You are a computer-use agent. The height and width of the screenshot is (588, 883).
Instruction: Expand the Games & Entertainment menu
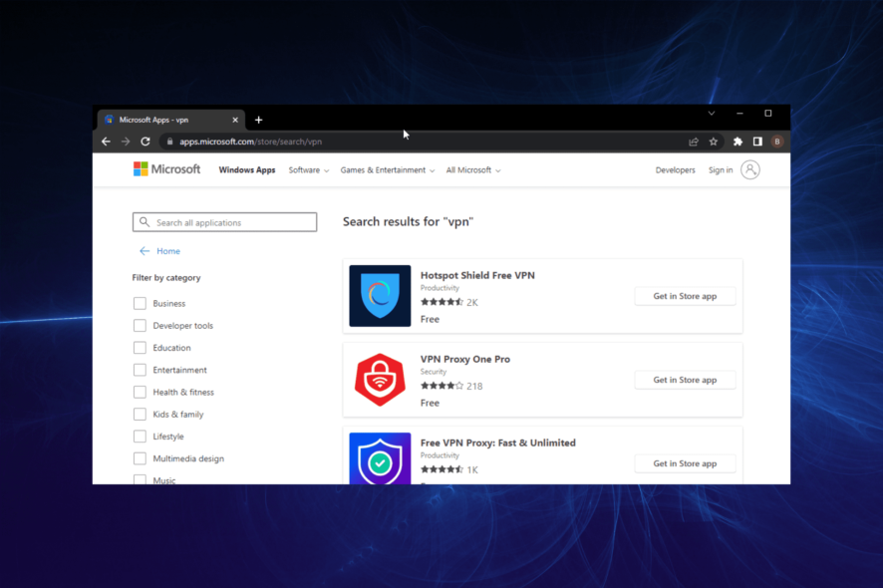click(388, 170)
